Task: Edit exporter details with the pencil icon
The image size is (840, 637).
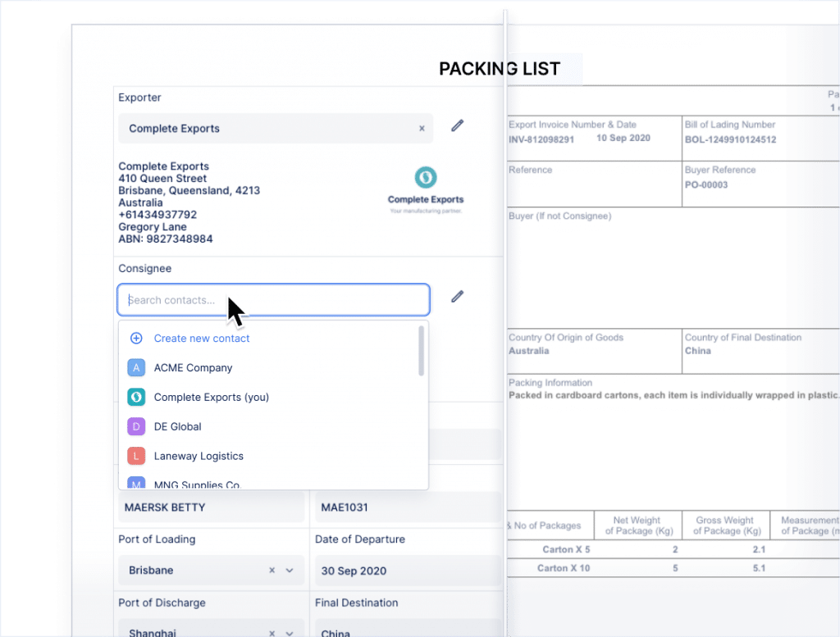Action: 457,125
